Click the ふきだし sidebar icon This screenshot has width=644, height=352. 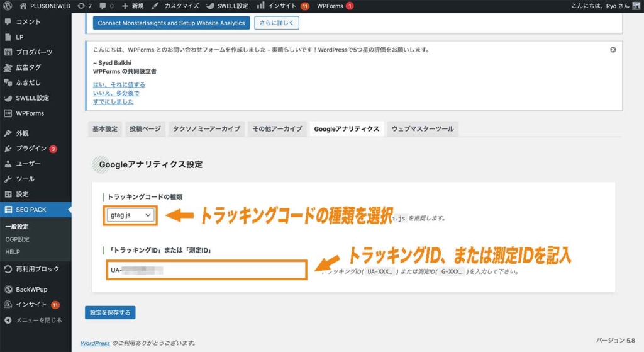click(8, 82)
